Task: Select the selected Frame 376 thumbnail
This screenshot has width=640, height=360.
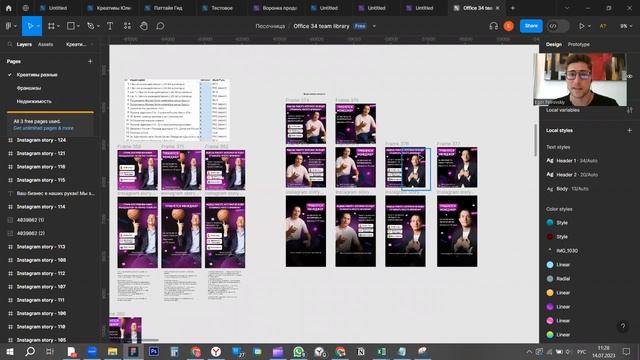Action: point(405,168)
